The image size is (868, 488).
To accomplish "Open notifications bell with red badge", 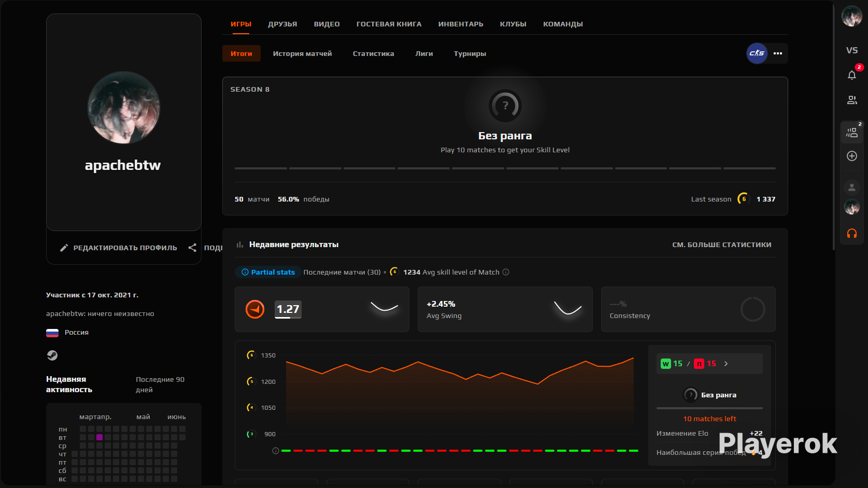I will click(x=852, y=75).
